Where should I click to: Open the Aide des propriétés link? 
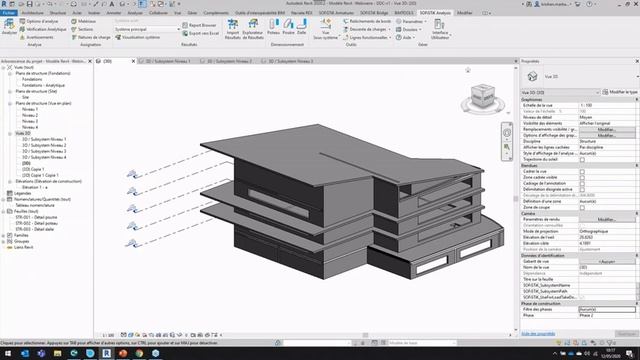click(538, 334)
